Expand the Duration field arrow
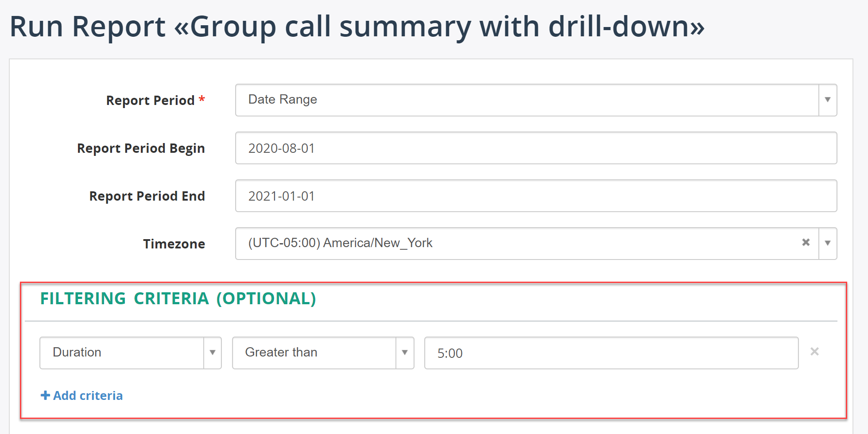Screen dimensions: 868x434 (x=213, y=353)
